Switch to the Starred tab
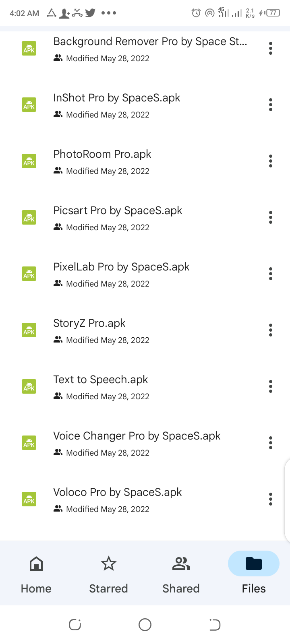 pyautogui.click(x=108, y=572)
